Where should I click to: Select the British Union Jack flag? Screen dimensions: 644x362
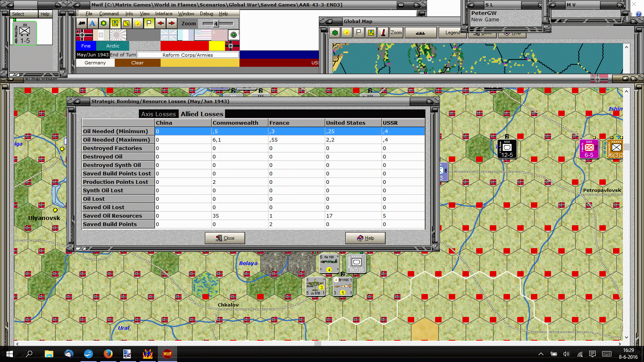click(x=169, y=35)
